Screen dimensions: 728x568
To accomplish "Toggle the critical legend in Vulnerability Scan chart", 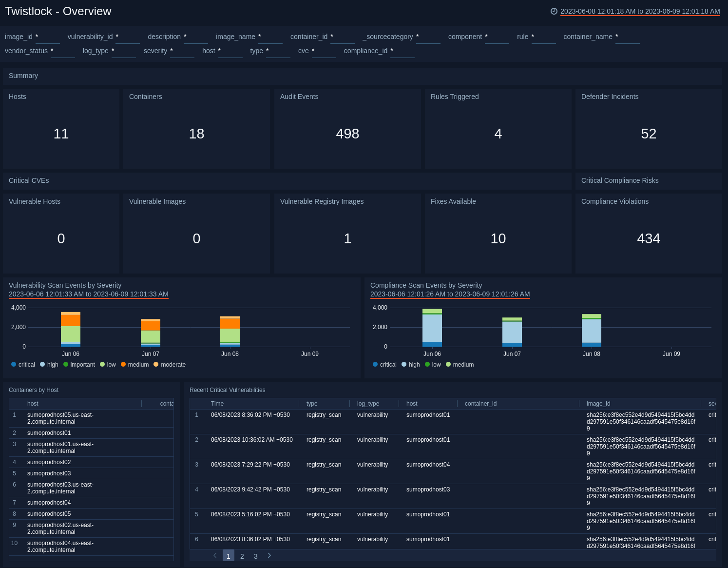I will pos(22,364).
